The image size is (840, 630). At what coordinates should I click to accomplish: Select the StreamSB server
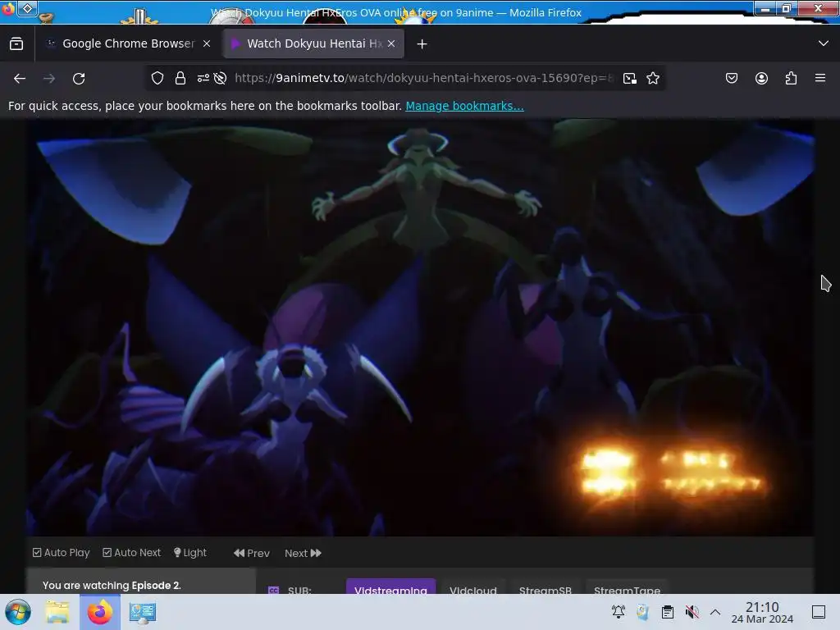546,588
